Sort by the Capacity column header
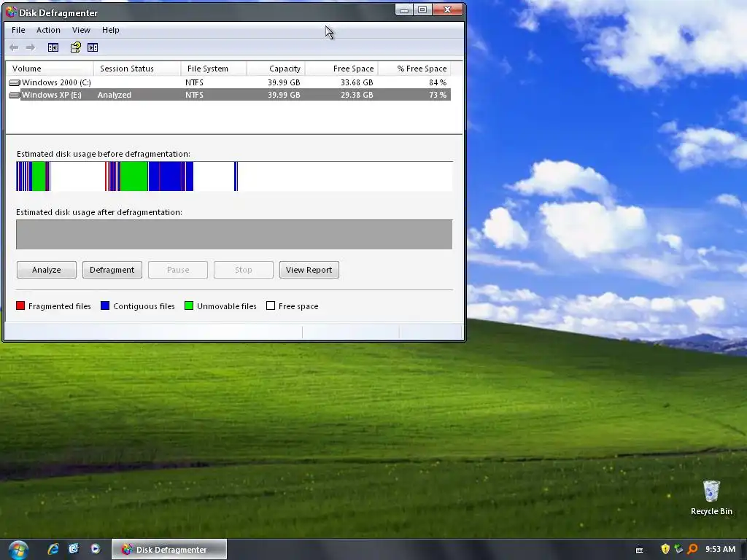 click(276, 69)
